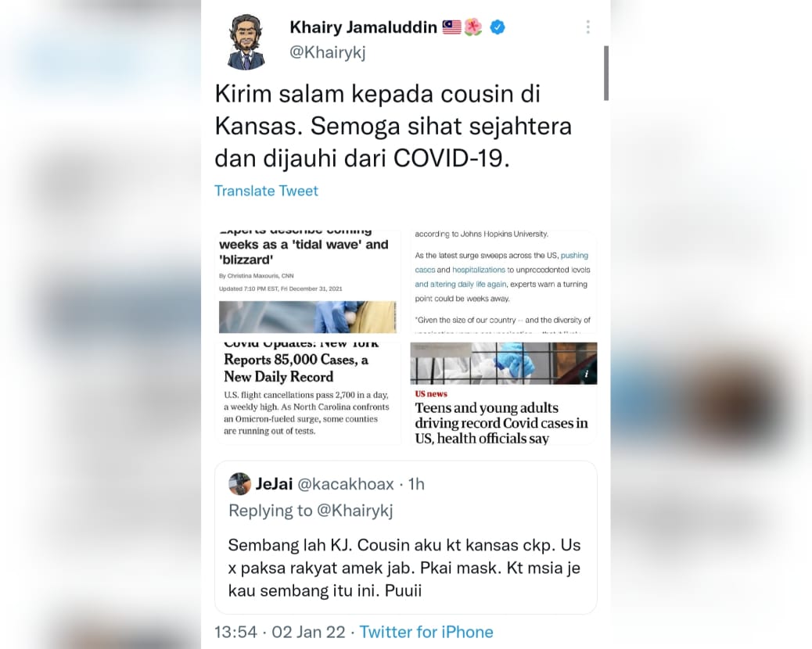
Task: Click the 13:54 · 02 Jan 22 timestamp
Action: click(x=279, y=632)
